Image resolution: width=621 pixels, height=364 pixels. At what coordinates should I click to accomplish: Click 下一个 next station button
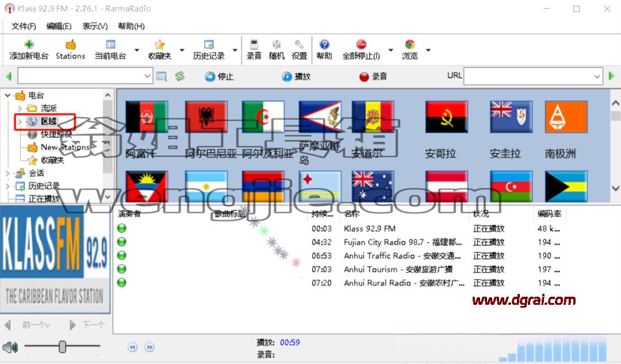point(87,325)
